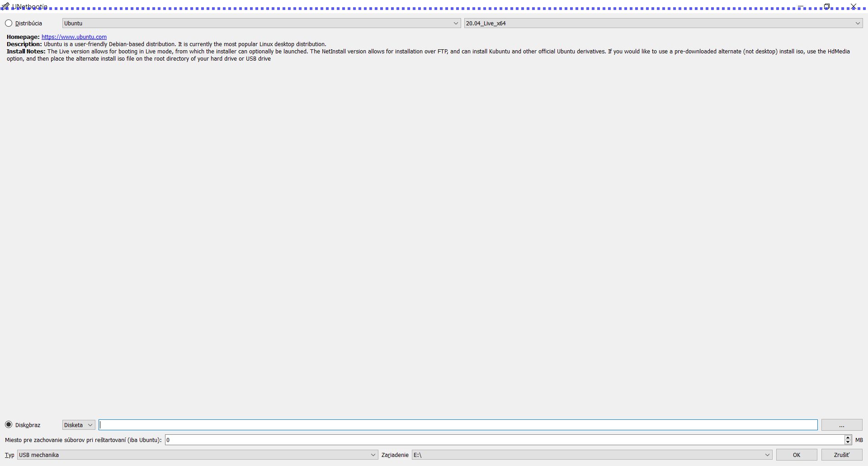Click the UNetbootin app icon in title bar
This screenshot has height=466, width=868.
coord(5,6)
